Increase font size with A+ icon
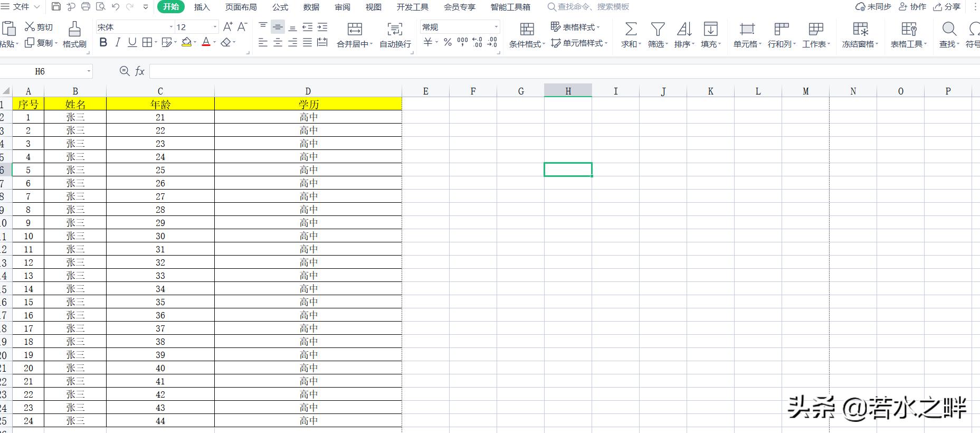This screenshot has height=433, width=980. (x=228, y=26)
